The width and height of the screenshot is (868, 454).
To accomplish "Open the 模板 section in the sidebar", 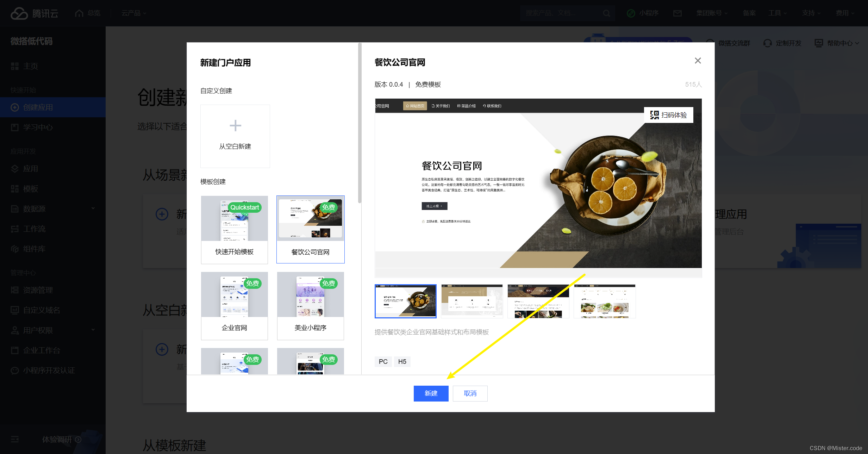I will (x=30, y=189).
